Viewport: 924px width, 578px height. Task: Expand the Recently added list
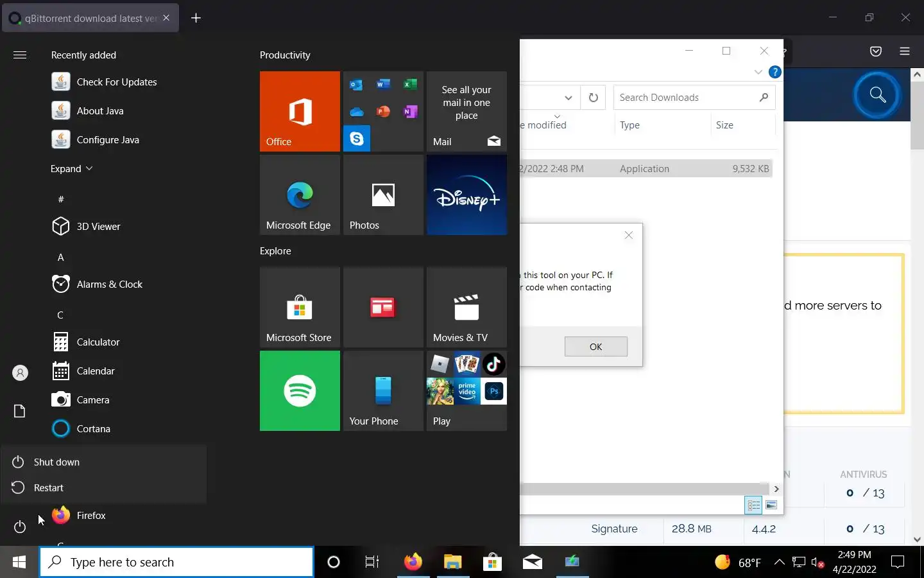coord(72,168)
